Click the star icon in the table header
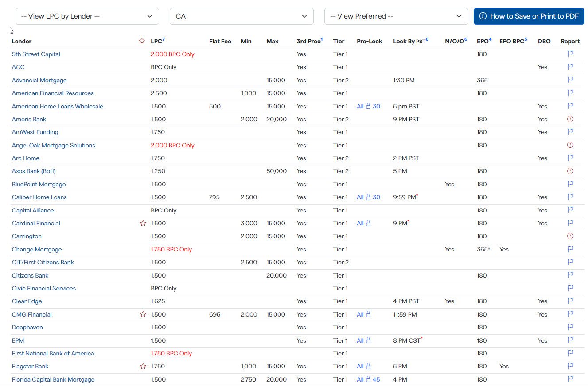This screenshot has width=588, height=390. click(142, 41)
